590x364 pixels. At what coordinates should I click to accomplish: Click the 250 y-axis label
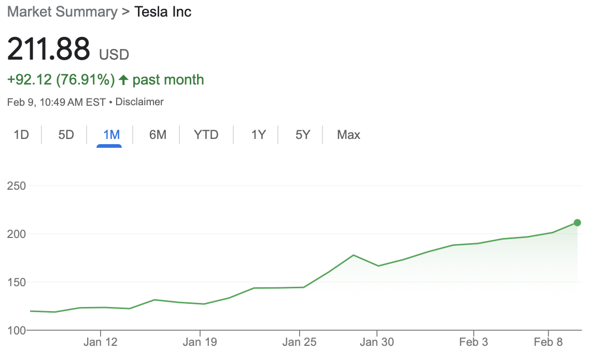[x=17, y=186]
